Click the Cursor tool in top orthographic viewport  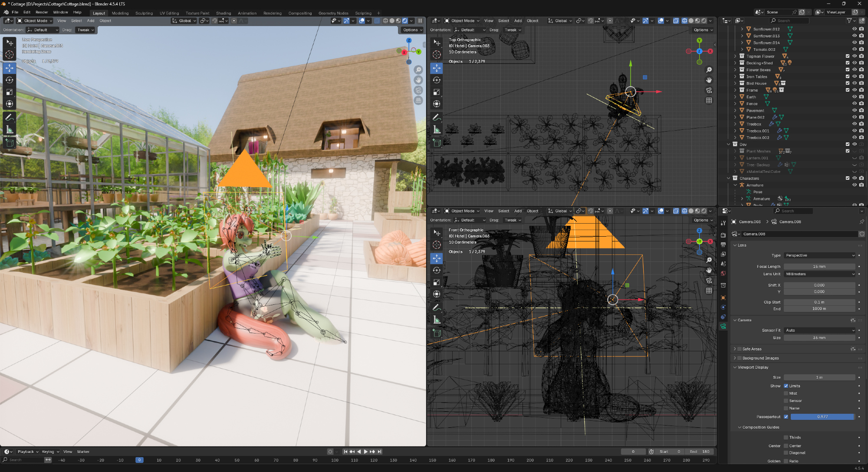coord(437,55)
